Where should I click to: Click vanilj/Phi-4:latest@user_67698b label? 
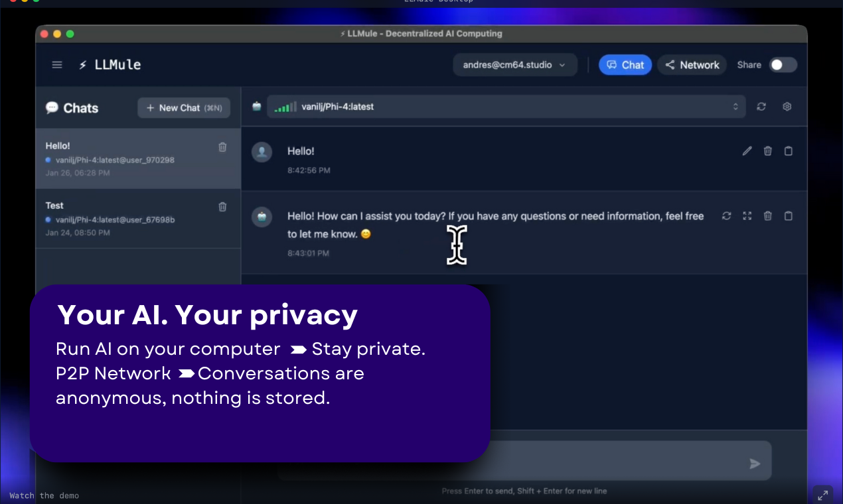[x=115, y=220]
